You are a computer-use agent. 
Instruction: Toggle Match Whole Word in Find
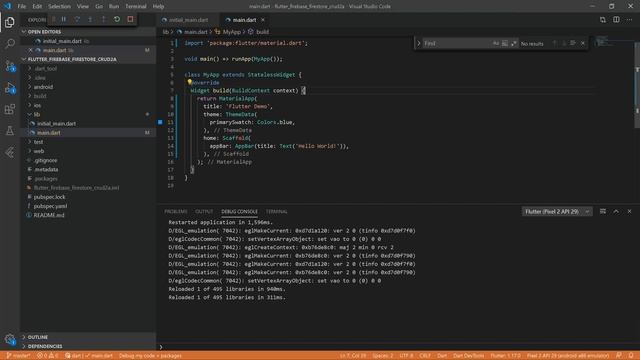[x=505, y=43]
